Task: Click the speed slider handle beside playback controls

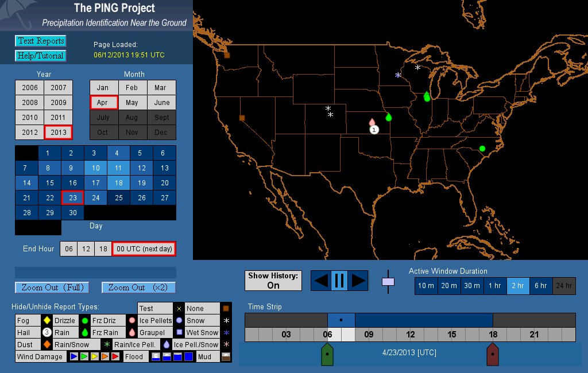Action: click(x=388, y=282)
